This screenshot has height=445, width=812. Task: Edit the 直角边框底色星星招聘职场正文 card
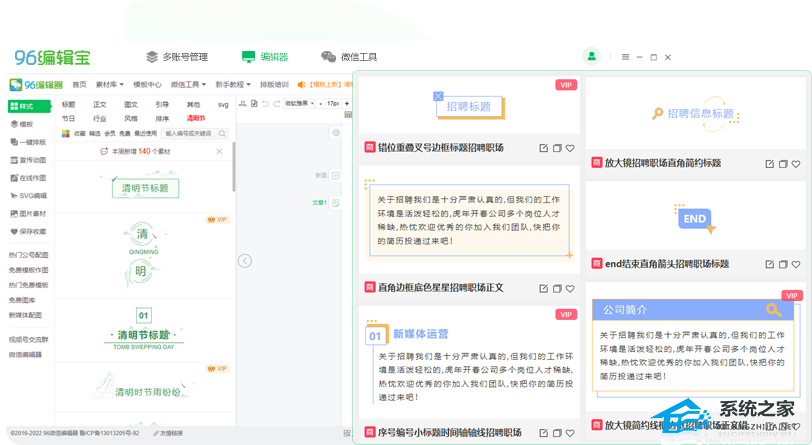(x=543, y=289)
